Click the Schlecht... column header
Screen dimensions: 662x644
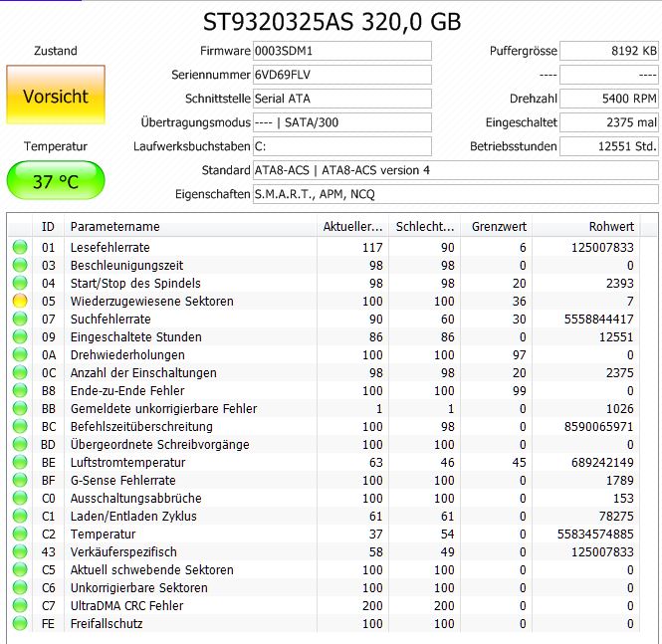coord(425,227)
